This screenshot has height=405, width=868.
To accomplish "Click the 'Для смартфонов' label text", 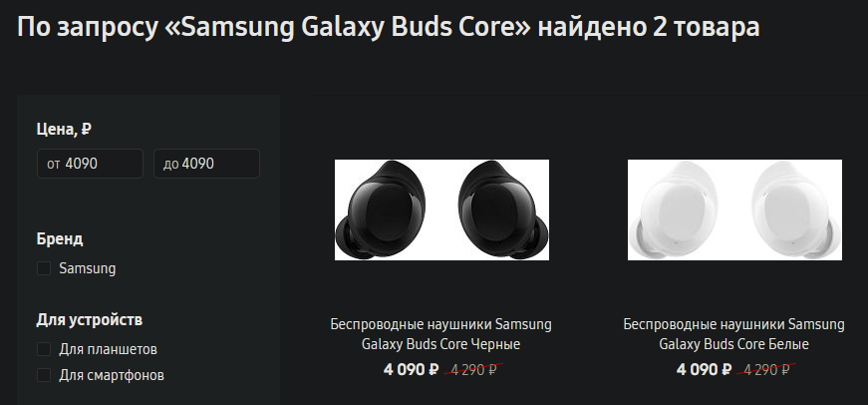I will coord(112,376).
